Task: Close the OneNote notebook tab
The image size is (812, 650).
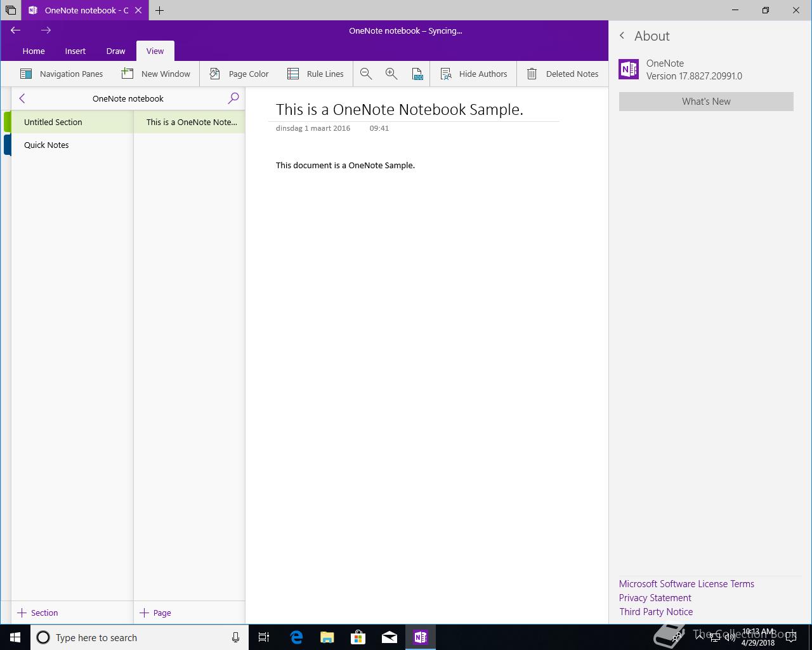Action: (138, 10)
